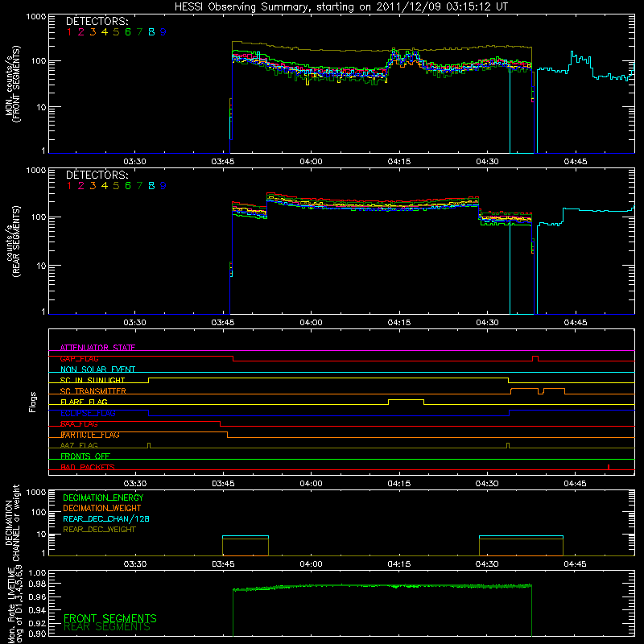Click the vertical Flags axis title

pyautogui.click(x=33, y=402)
